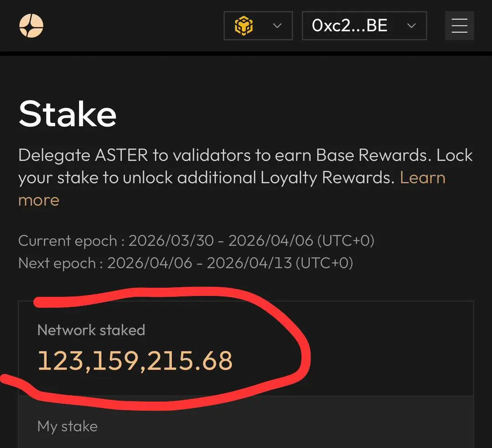
Task: Select the "My stake" section label
Action: (67, 426)
